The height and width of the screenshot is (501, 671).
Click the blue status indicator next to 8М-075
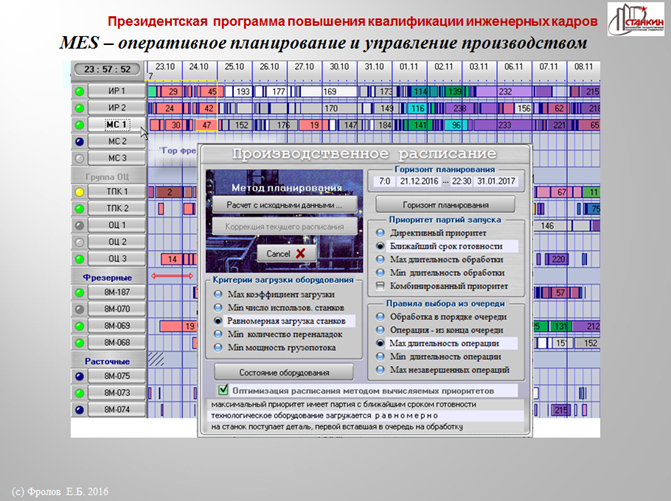pyautogui.click(x=80, y=376)
